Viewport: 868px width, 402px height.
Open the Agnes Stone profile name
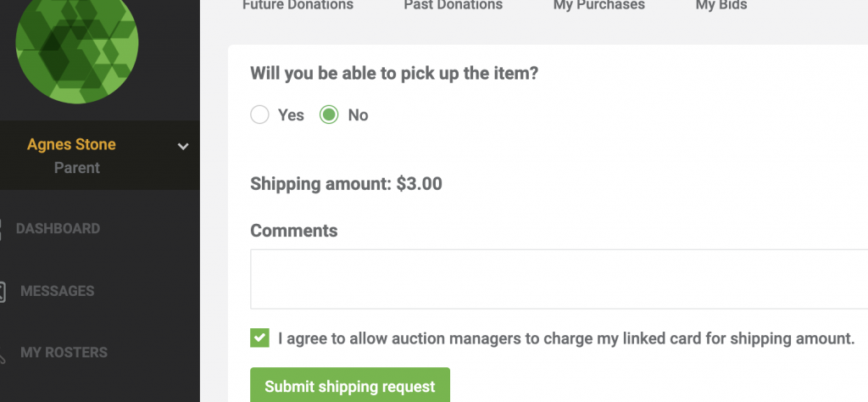pyautogui.click(x=71, y=144)
